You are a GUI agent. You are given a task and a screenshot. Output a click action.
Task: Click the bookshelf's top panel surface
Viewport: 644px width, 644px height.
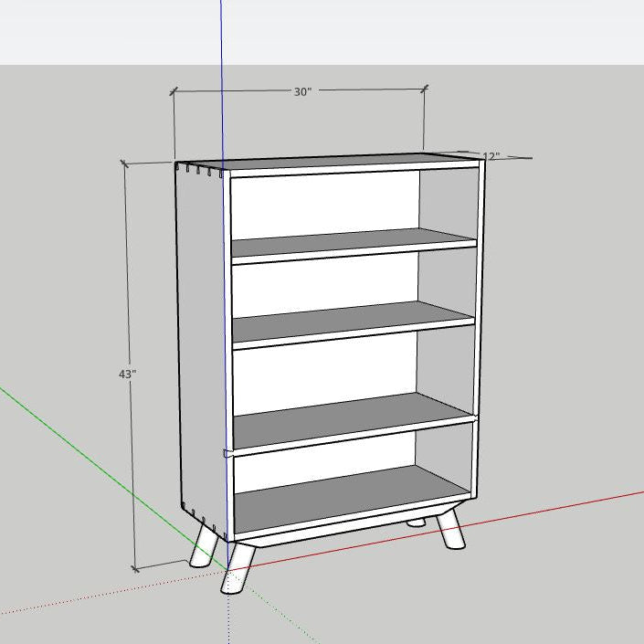pos(329,161)
